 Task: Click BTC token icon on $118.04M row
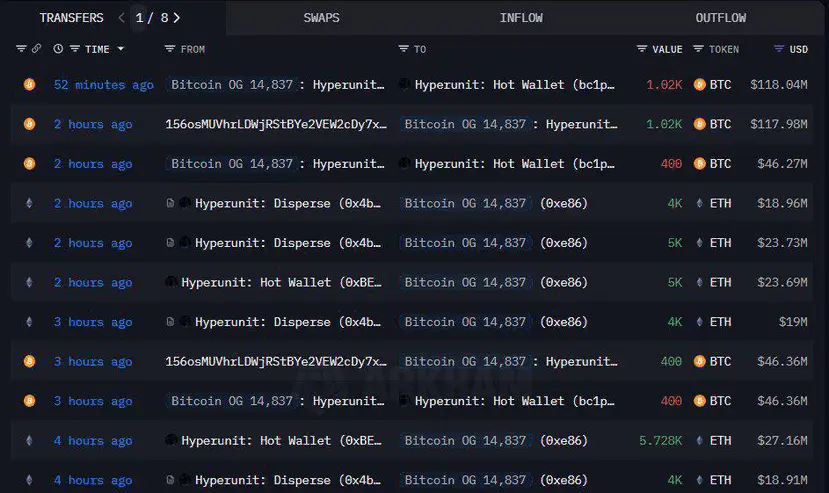point(699,85)
